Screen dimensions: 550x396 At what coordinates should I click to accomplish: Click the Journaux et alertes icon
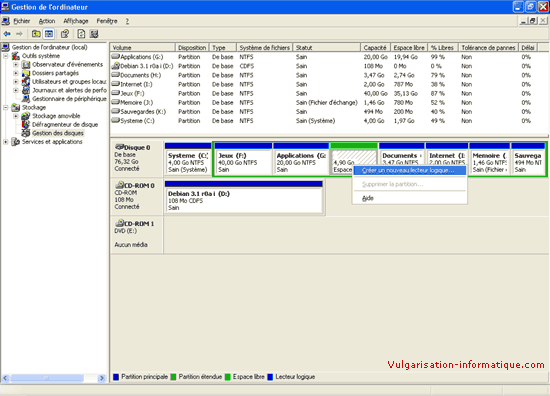(26, 90)
